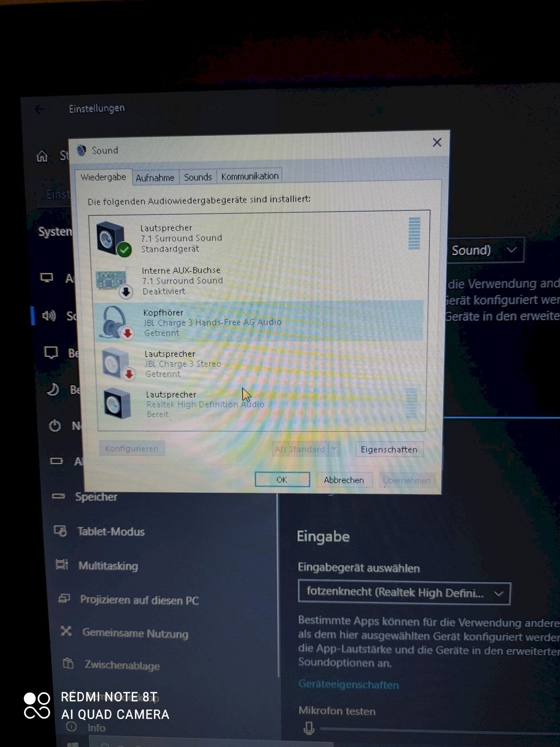
Task: Select the Lautsprecher 7.1 Surround Sound speaker icon
Action: tap(113, 238)
